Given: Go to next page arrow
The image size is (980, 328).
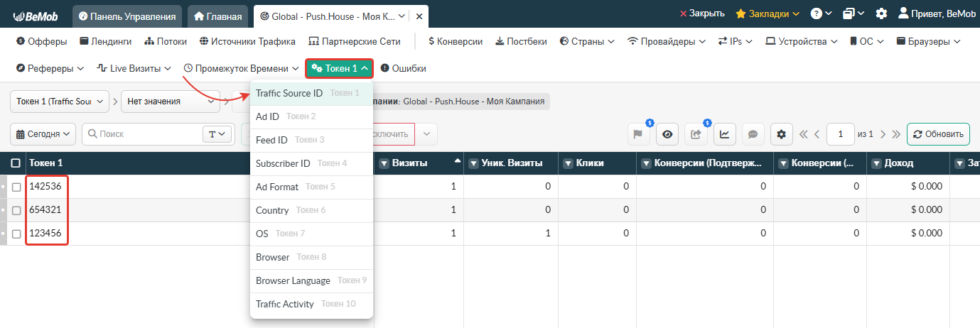Looking at the screenshot, I should point(883,134).
